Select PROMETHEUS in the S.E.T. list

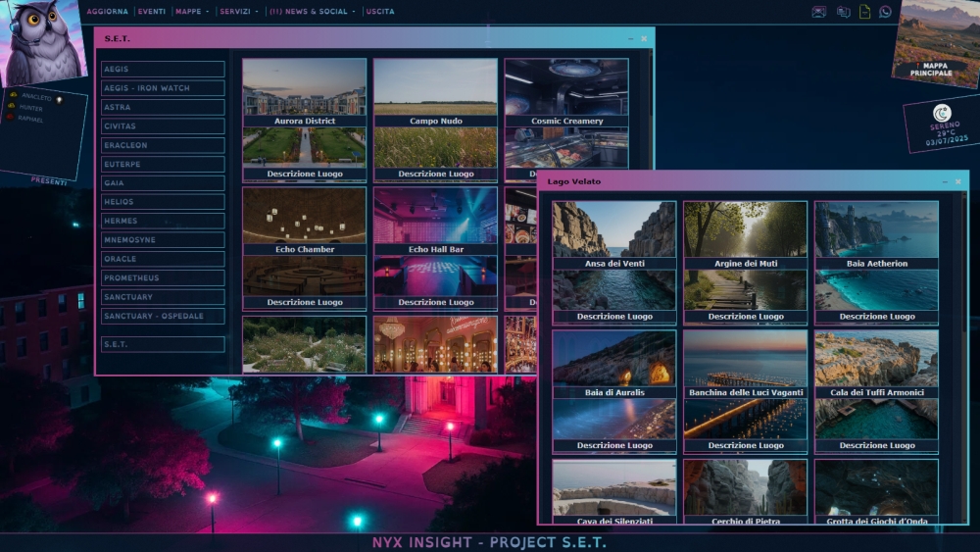[163, 277]
